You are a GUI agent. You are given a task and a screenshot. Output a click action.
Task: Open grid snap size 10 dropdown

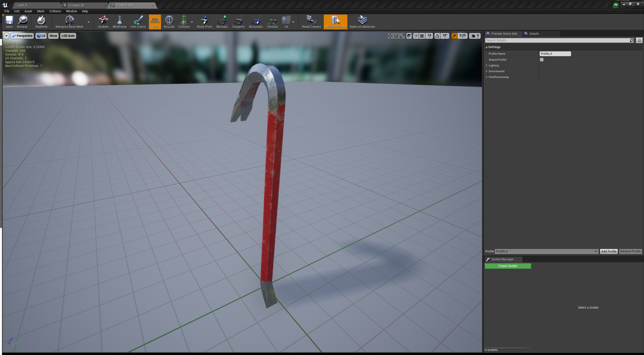point(429,36)
